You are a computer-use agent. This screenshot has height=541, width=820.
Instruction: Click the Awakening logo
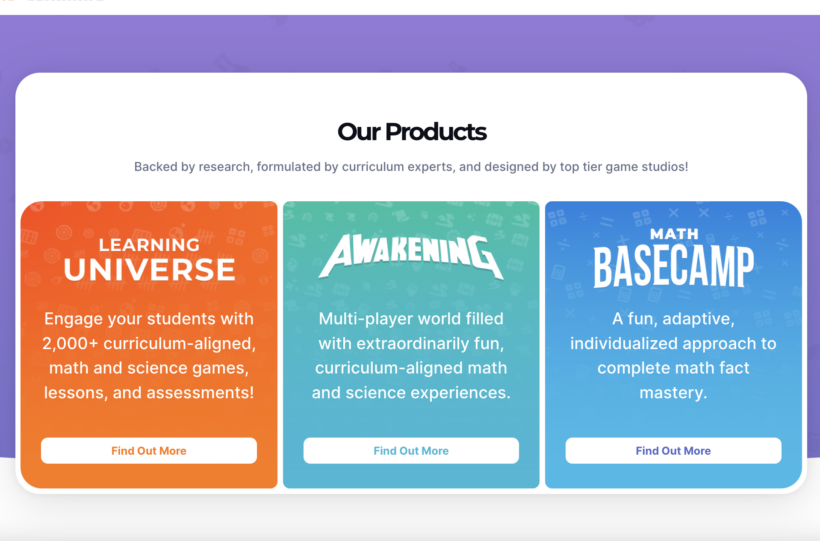pyautogui.click(x=411, y=257)
